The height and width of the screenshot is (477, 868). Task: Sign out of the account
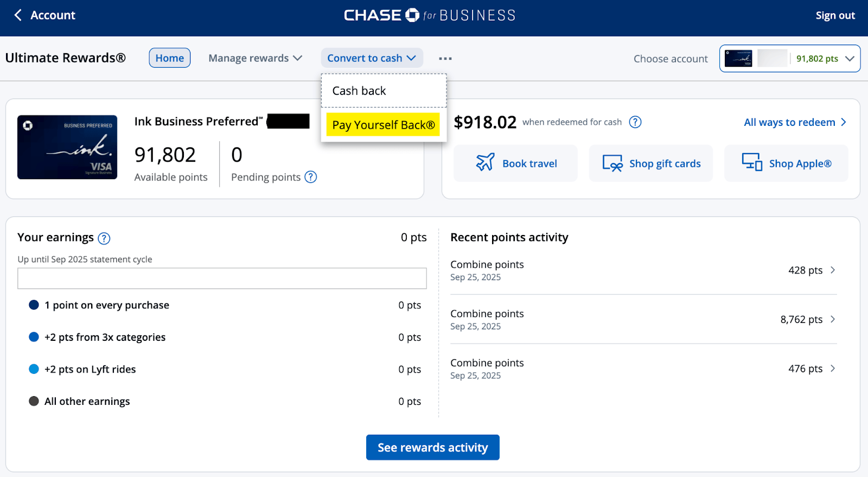click(x=835, y=15)
